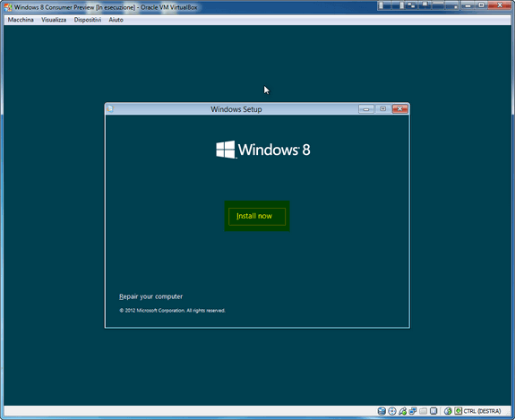Open the Visualizza menu
Screen dimensions: 515x420
pyautogui.click(x=54, y=20)
